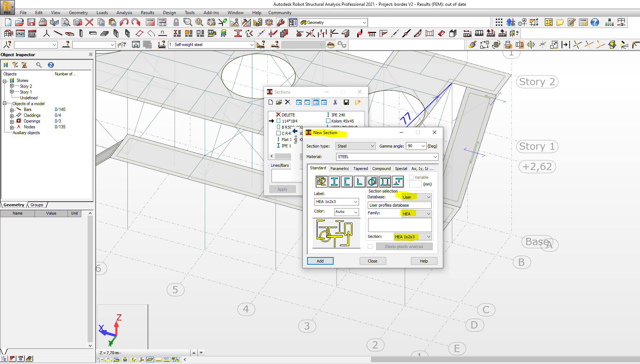Select the I-beam profile shape icon
Screen dimensions: 640x364
(334, 181)
